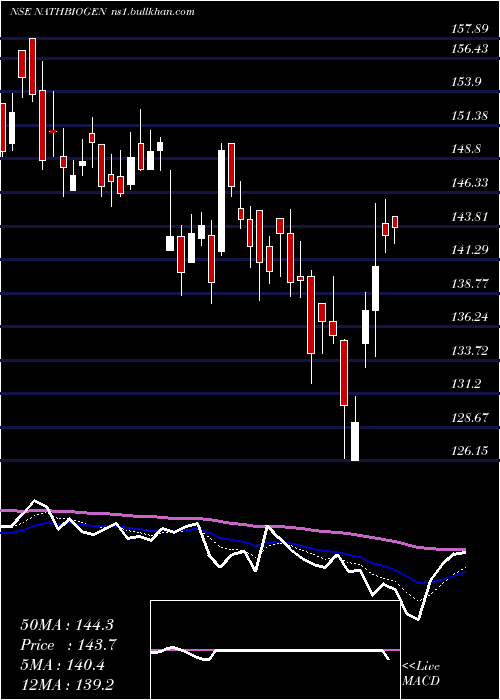This screenshot has height=700, width=500.
Task: Click the 151.38 price level label
Action: pyautogui.click(x=470, y=116)
